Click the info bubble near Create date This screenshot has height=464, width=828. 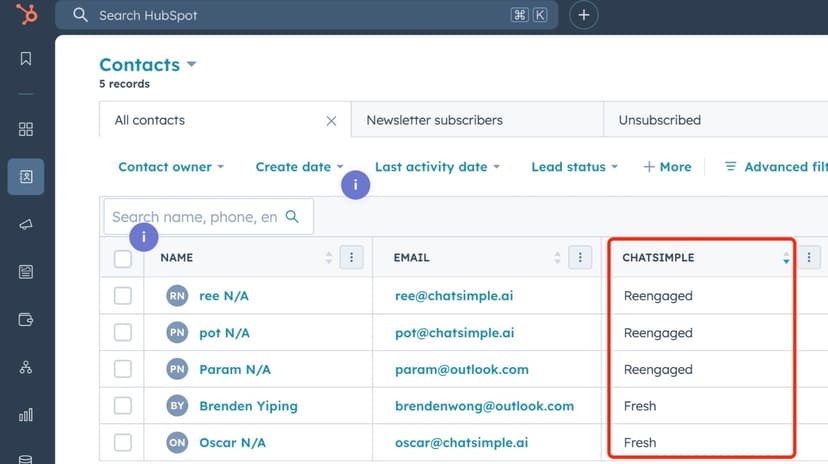click(355, 185)
